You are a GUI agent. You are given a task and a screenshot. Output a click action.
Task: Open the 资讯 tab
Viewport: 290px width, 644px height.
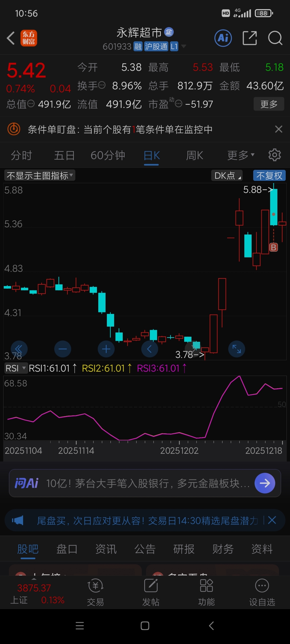[106, 549]
